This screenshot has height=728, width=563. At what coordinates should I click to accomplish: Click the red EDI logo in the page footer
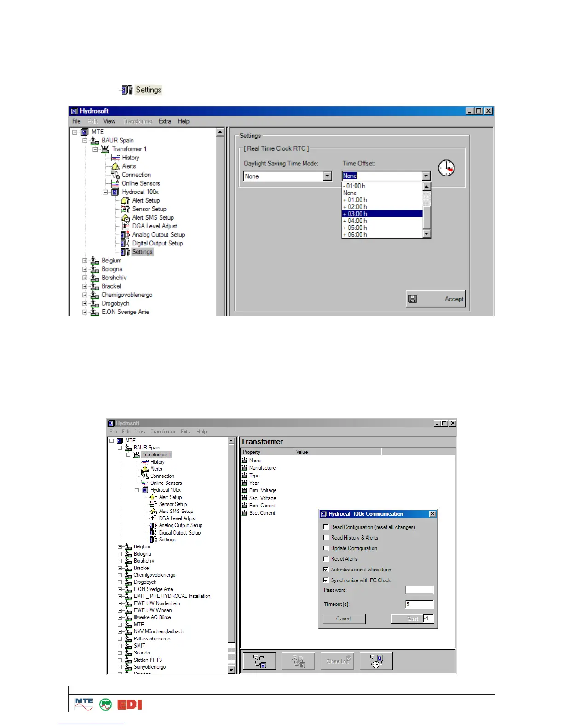[x=130, y=705]
